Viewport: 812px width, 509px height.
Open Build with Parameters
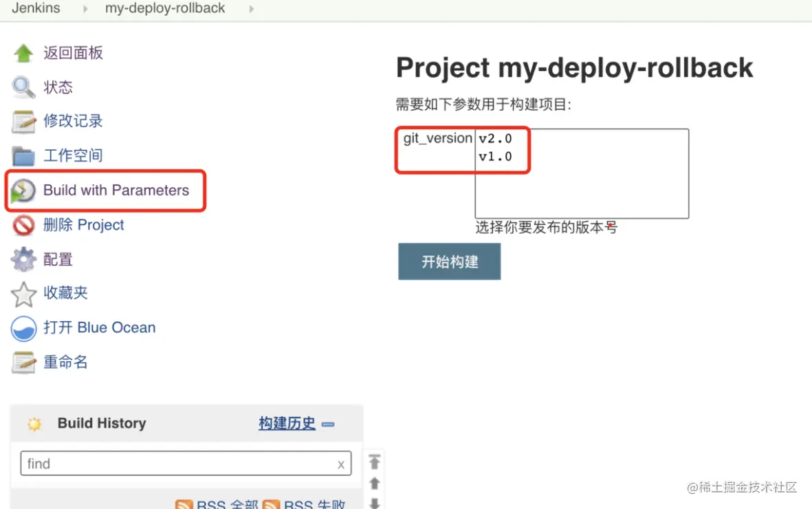coord(116,191)
